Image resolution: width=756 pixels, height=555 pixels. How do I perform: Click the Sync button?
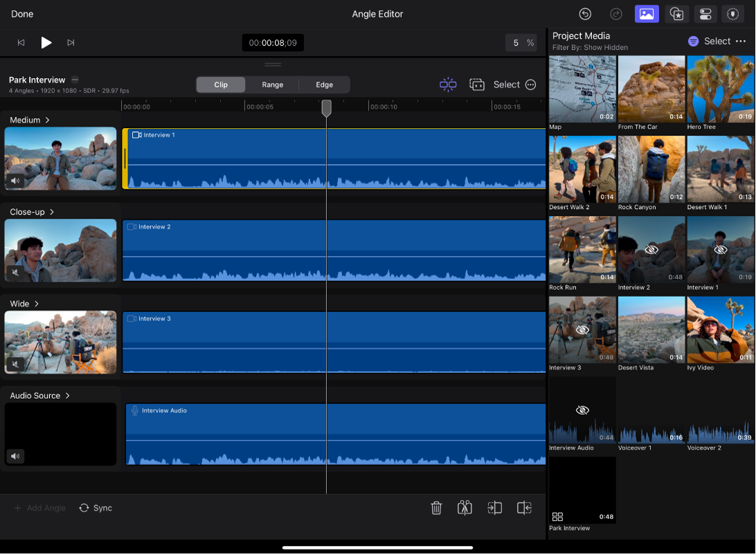(x=96, y=508)
